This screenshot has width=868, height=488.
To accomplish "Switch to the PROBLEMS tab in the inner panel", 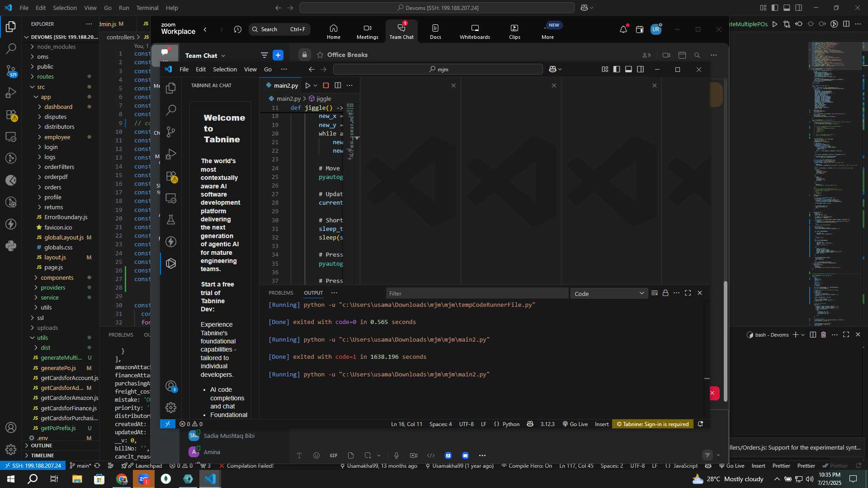I will tap(281, 293).
